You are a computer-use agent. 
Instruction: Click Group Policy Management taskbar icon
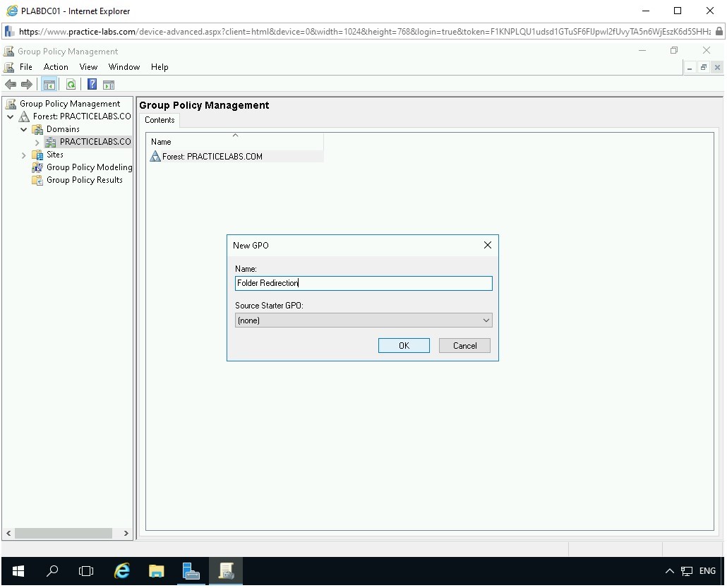point(226,571)
